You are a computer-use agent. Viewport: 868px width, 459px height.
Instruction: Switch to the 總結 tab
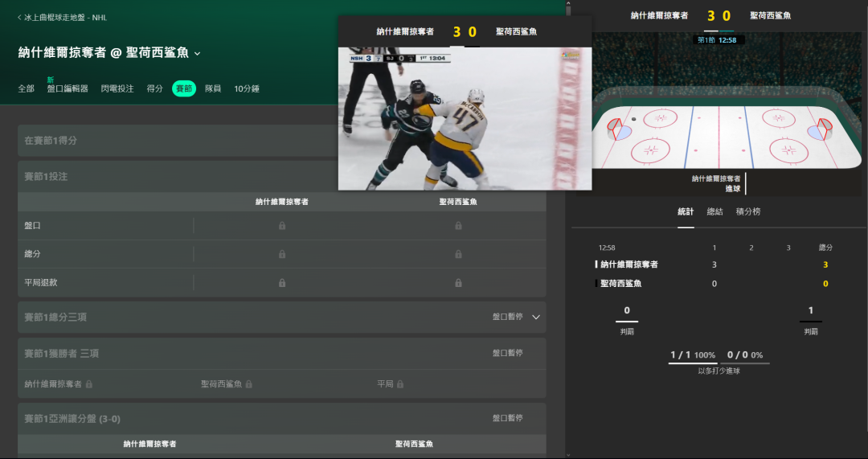[714, 211]
